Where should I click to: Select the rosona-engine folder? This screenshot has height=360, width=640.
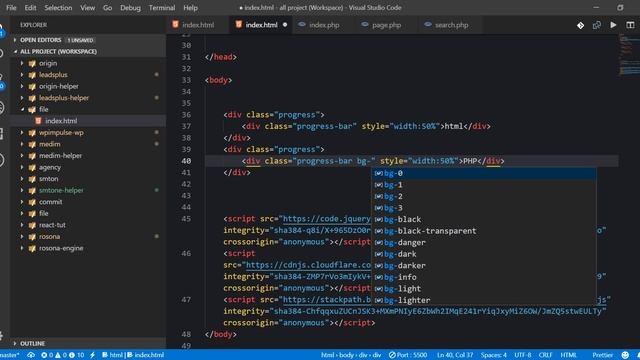point(88,248)
